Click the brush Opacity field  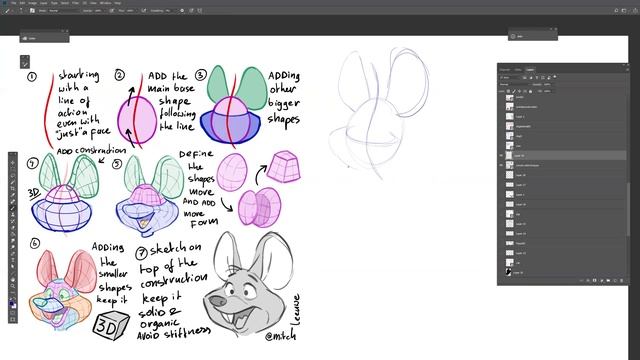(x=97, y=11)
